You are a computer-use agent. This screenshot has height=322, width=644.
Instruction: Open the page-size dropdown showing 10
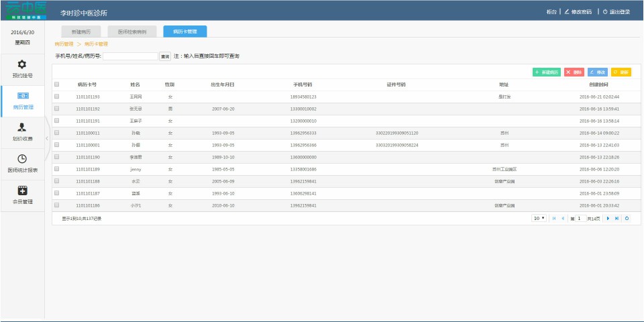[x=539, y=219]
